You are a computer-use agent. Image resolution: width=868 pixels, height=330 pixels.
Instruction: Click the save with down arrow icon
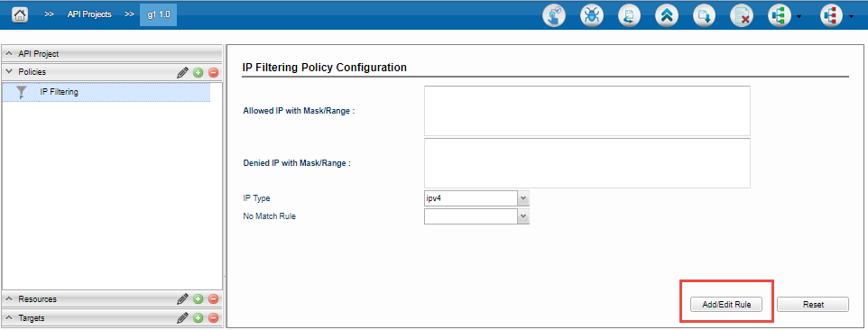(x=704, y=15)
